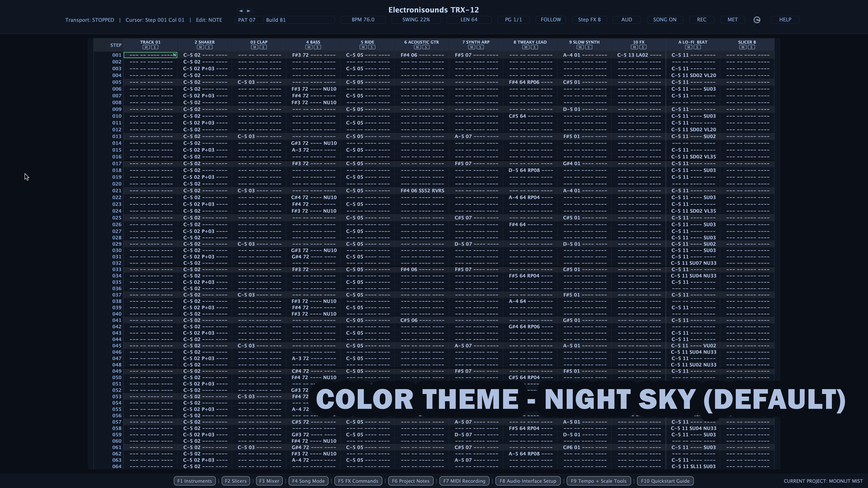Select 'F#4 06 SS52 RVRS' cell at step 021

(422, 191)
